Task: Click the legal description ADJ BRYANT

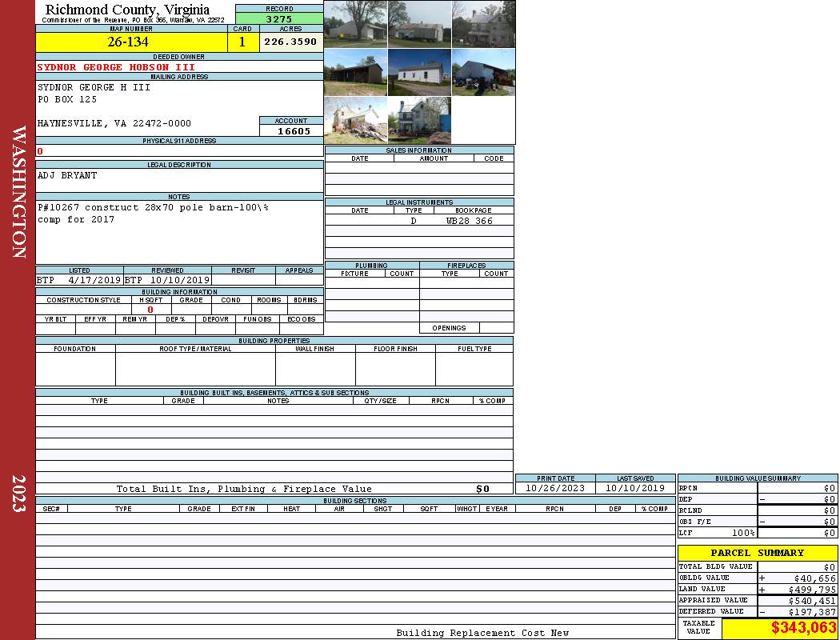Action: pos(67,175)
